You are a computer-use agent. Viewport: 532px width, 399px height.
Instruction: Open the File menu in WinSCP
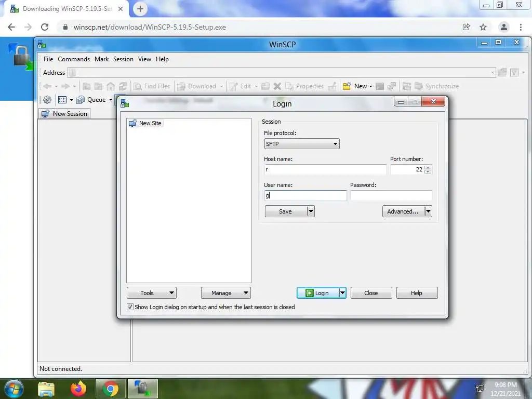pos(48,59)
